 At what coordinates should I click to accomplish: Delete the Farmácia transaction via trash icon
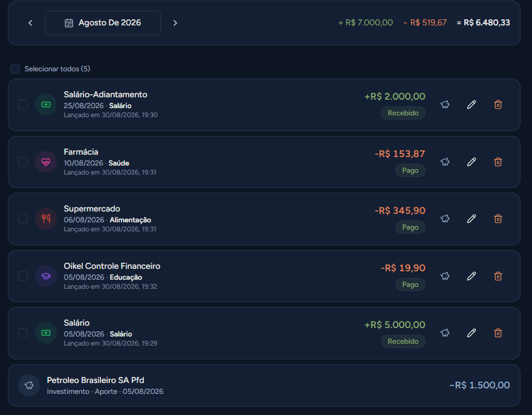(498, 162)
